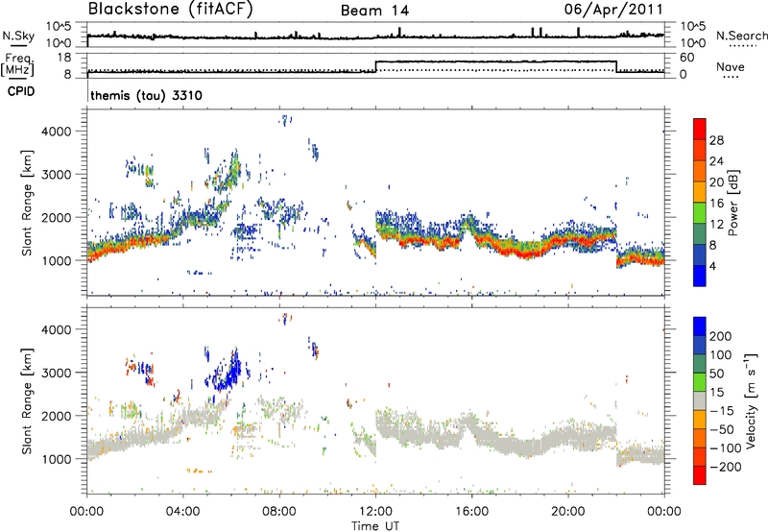Click the right "10^0" noise axis tick
This screenshot has width=768, height=532.
693,43
